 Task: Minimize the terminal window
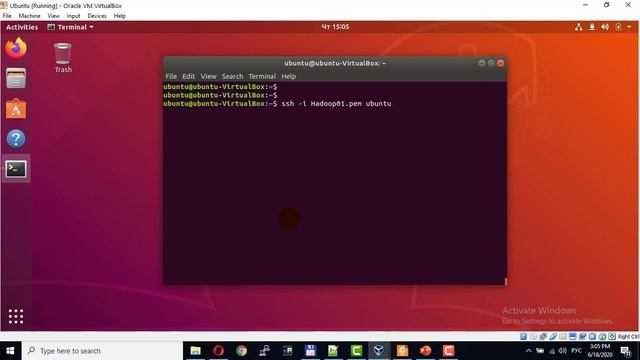pos(482,63)
